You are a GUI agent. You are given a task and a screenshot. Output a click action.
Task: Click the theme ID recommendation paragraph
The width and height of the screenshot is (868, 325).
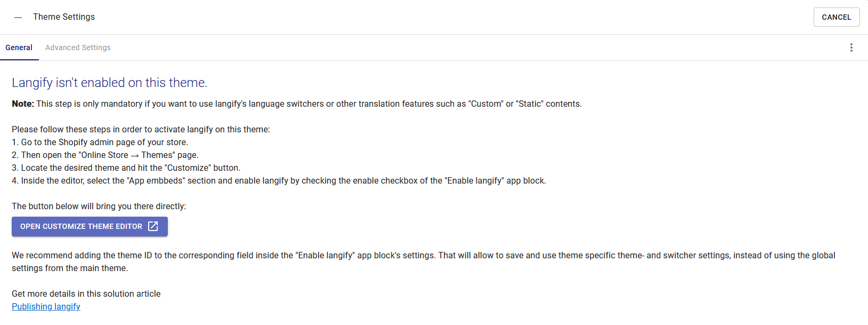[424, 261]
